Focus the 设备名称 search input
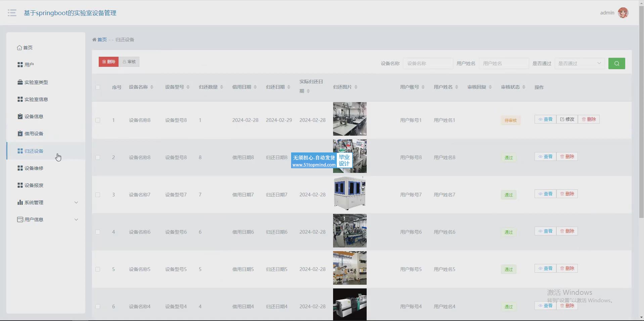The height and width of the screenshot is (321, 644). click(x=428, y=63)
